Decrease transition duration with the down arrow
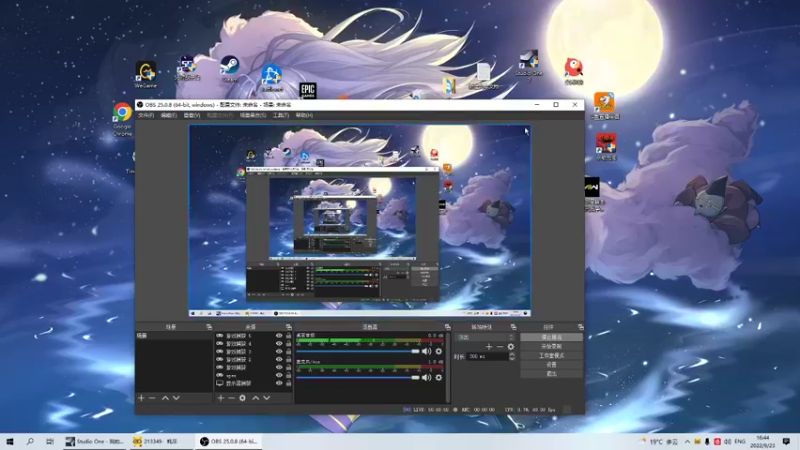Image resolution: width=800 pixels, height=450 pixels. tap(512, 359)
